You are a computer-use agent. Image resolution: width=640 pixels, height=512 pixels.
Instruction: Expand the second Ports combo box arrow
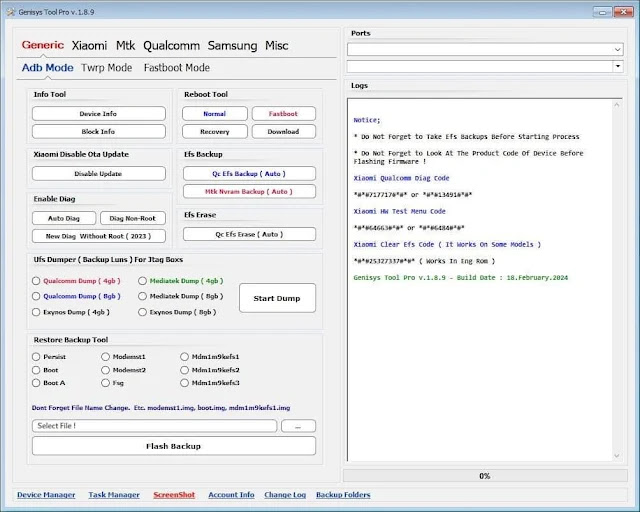pyautogui.click(x=618, y=66)
